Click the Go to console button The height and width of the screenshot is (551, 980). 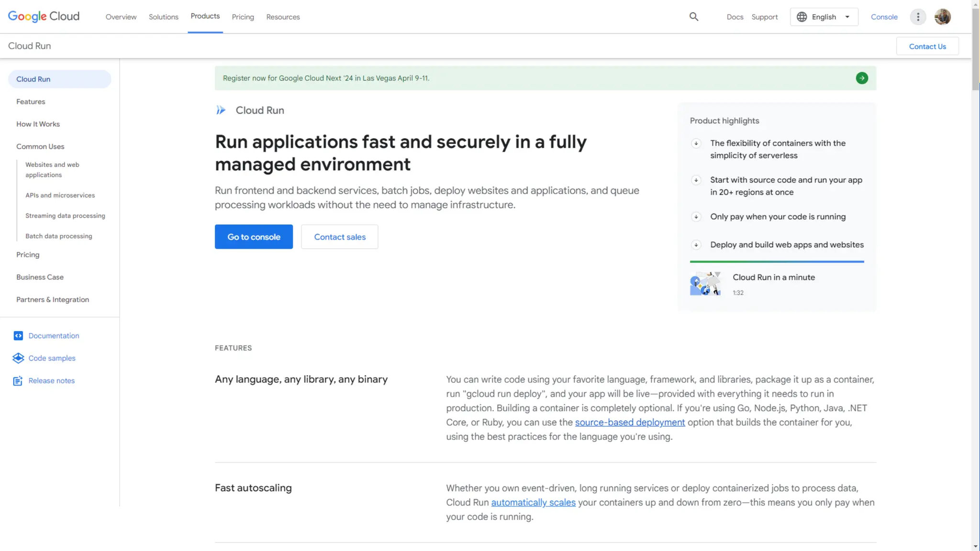(254, 237)
